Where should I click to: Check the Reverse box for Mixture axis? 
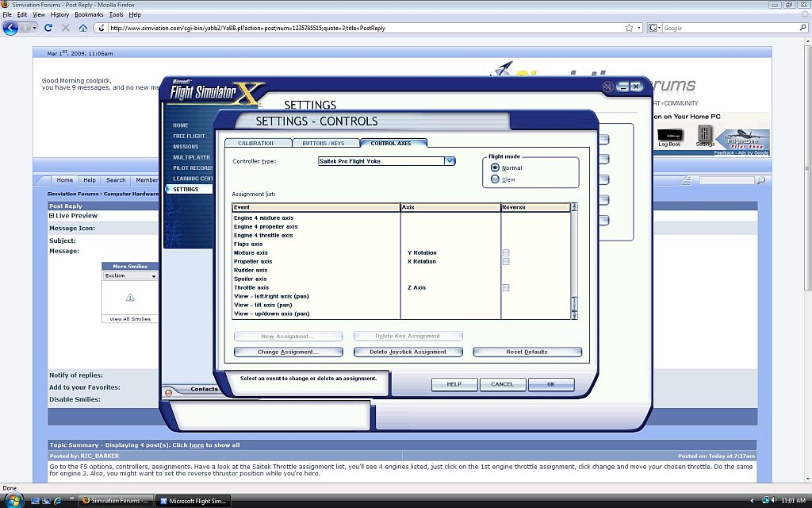506,252
